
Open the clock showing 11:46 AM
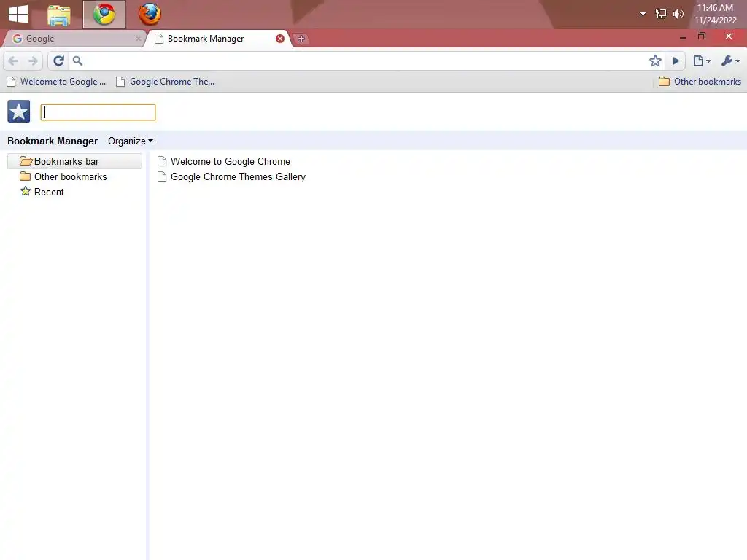[715, 8]
